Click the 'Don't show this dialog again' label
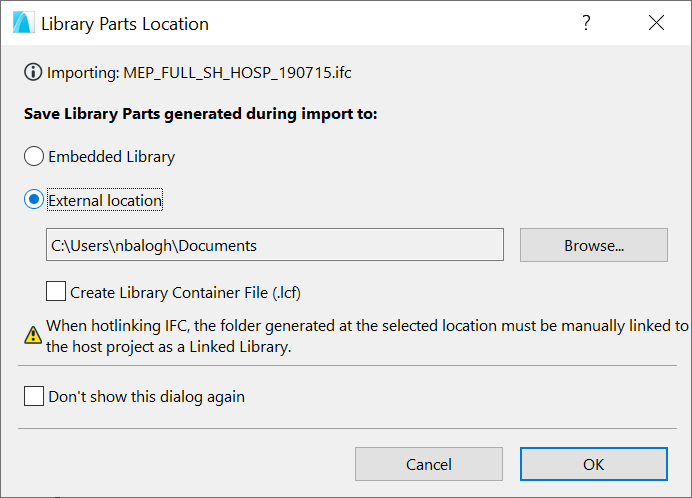 (x=146, y=397)
